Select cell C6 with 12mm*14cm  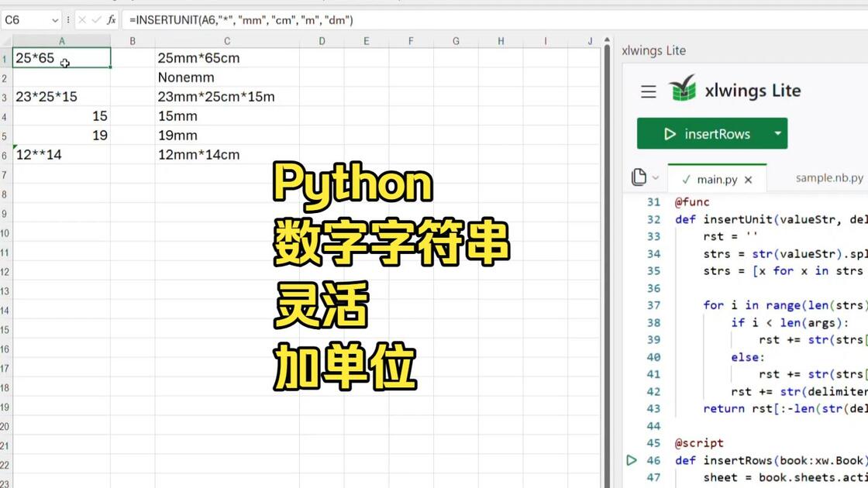(x=227, y=155)
